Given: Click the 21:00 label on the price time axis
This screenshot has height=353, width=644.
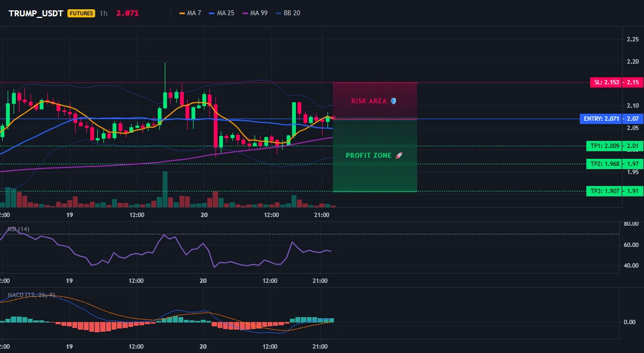Looking at the screenshot, I should point(321,215).
